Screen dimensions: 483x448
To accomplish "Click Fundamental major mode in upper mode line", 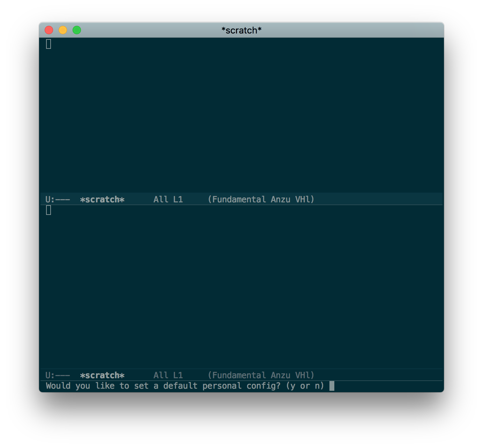I will pos(239,200).
